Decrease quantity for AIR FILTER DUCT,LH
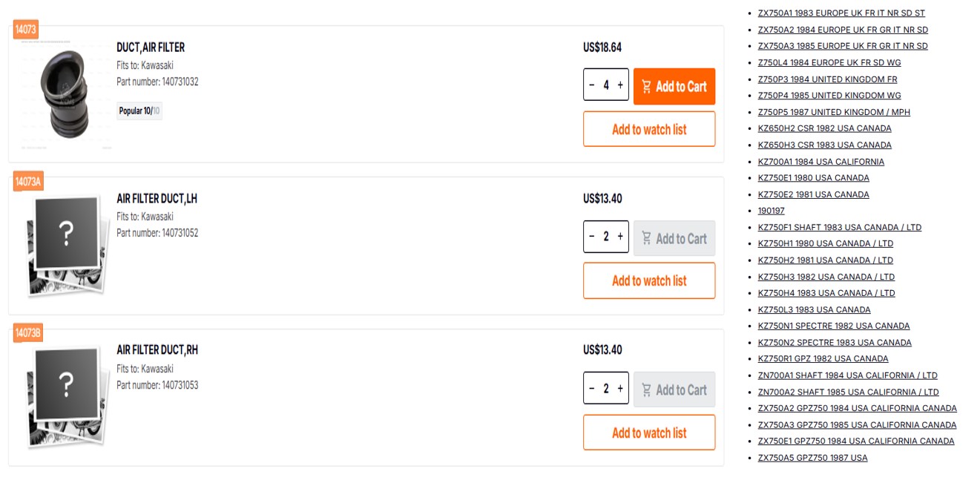980x483 pixels. pos(592,237)
